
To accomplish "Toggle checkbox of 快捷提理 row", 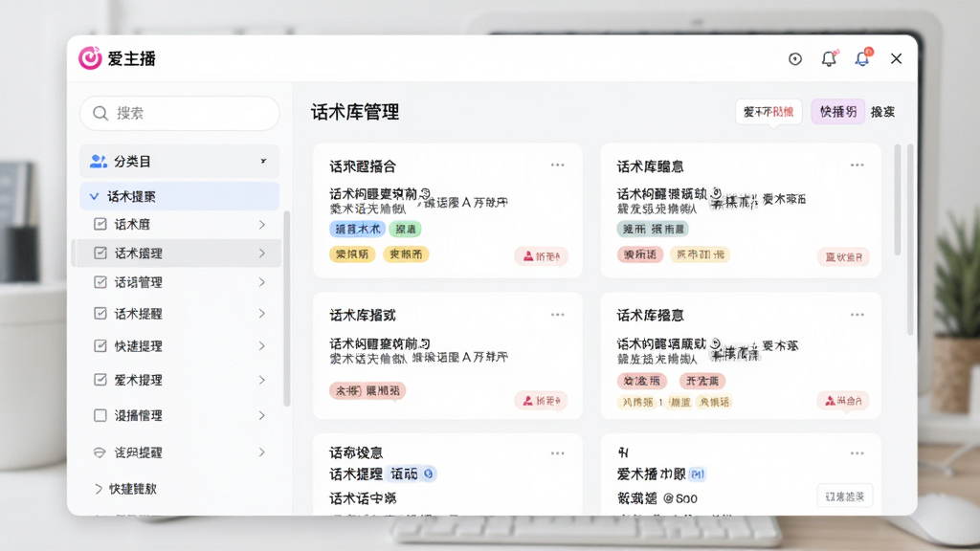I will pos(100,345).
